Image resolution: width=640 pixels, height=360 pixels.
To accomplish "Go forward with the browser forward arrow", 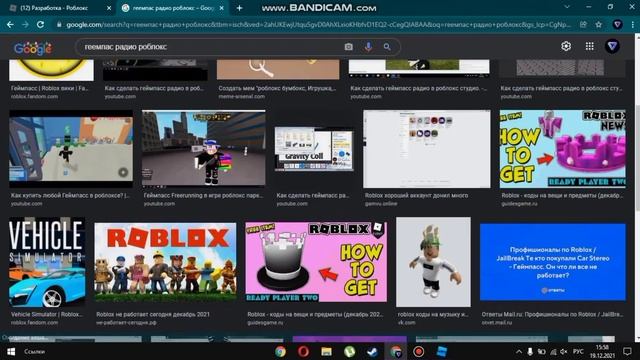I will (25, 24).
